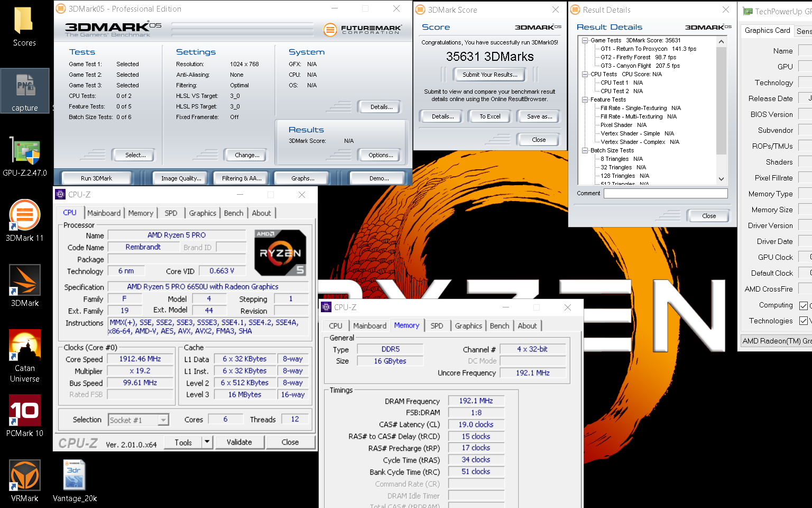Open the Tools dropdown arrow in CPU-Z

point(207,442)
